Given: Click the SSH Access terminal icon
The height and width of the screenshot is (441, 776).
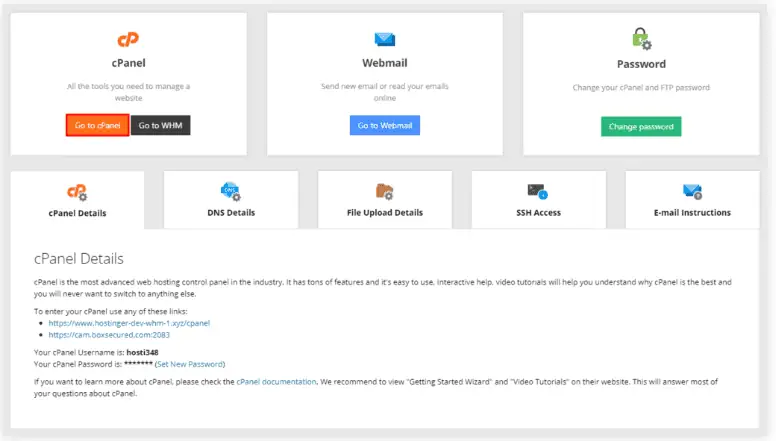Looking at the screenshot, I should pos(538,191).
